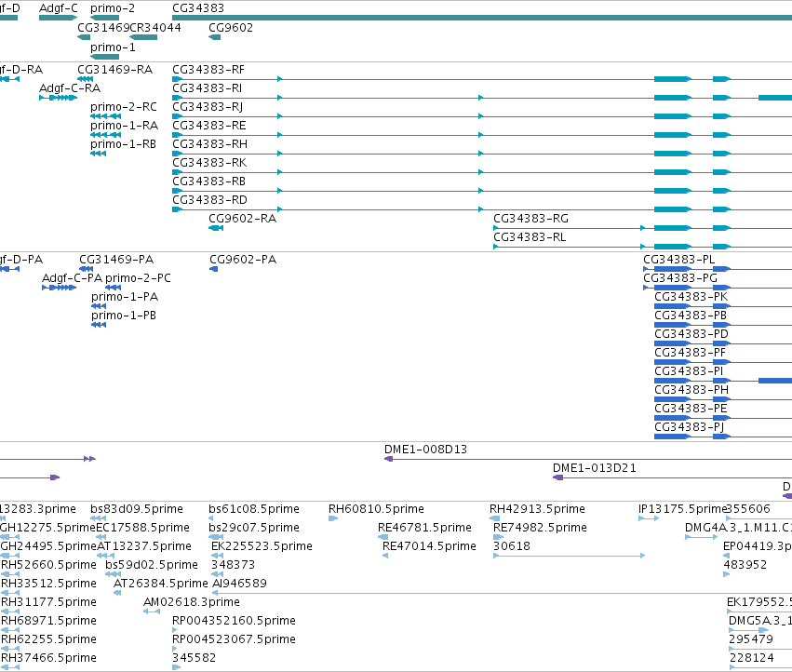Select the RP004352160.5prime EST

click(x=175, y=630)
